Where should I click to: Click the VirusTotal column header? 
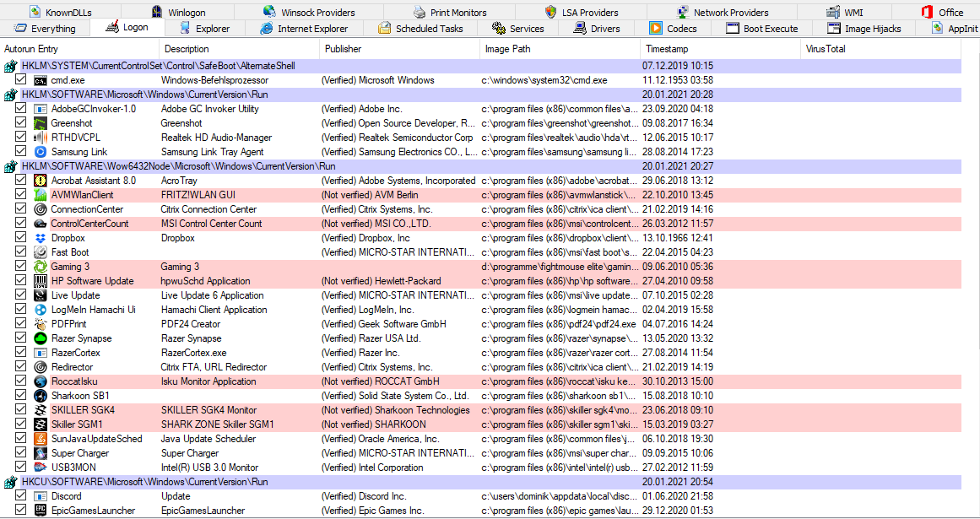coord(881,49)
